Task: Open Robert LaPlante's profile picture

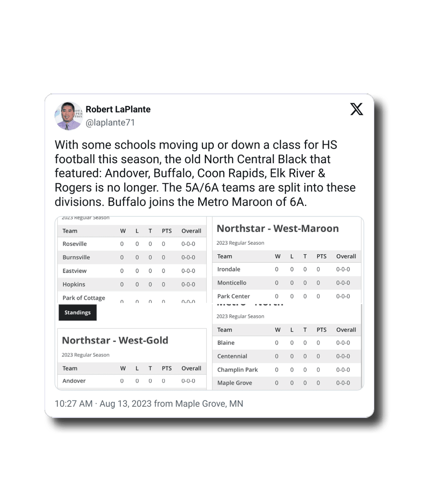Action: click(x=68, y=116)
